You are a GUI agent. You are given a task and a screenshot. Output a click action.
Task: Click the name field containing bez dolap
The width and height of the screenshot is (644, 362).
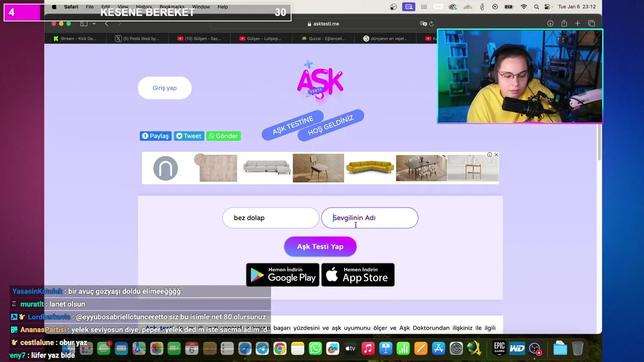coord(271,218)
